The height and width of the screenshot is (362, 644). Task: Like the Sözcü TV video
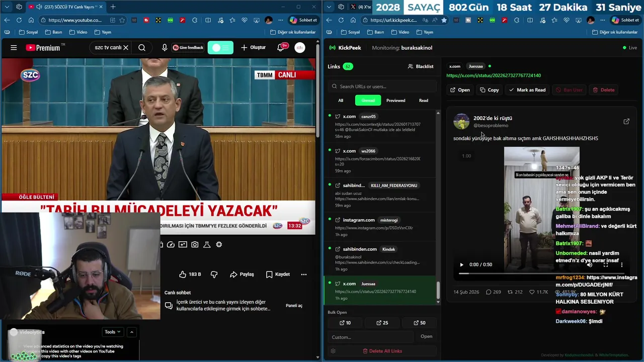(x=190, y=275)
